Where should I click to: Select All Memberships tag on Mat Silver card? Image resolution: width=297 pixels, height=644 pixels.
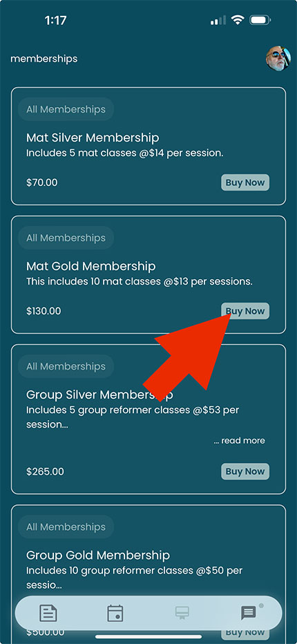click(x=66, y=109)
